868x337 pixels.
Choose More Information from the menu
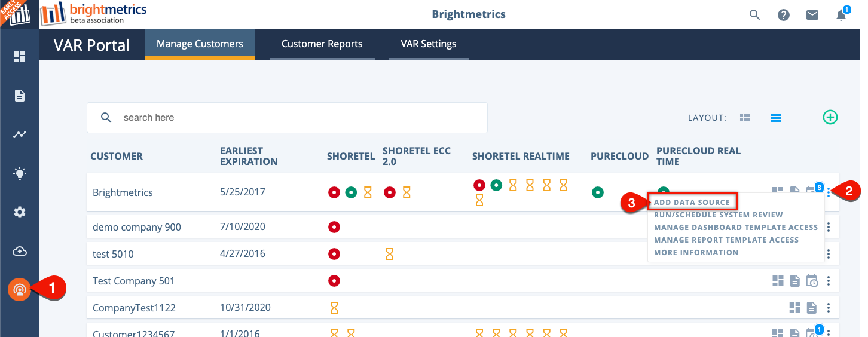(x=696, y=252)
